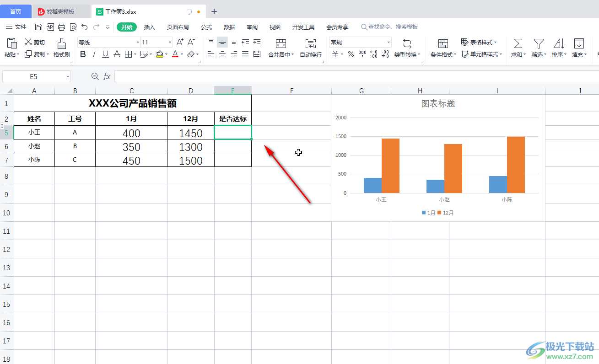Click the red font color A
Image resolution: width=599 pixels, height=364 pixels.
click(x=175, y=54)
